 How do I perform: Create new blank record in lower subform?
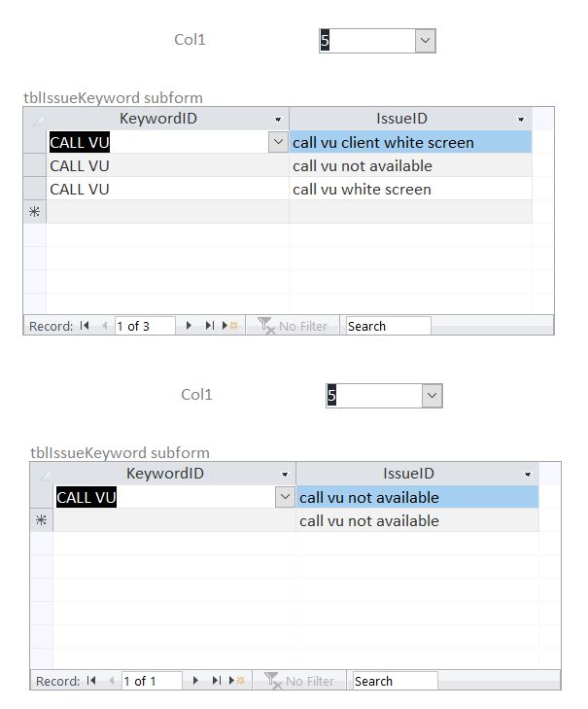[237, 681]
